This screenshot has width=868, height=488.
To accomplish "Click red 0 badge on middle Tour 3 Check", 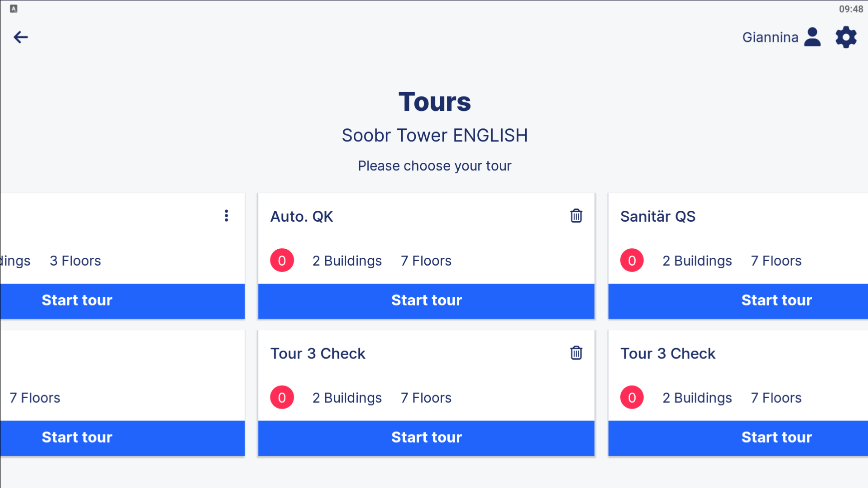I will (282, 398).
